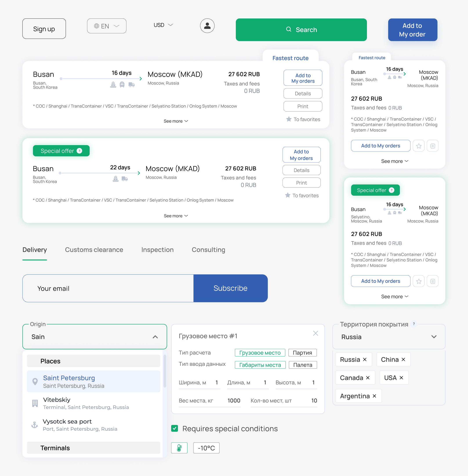
Task: Click document list icon in Special offer side card
Action: [x=433, y=281]
